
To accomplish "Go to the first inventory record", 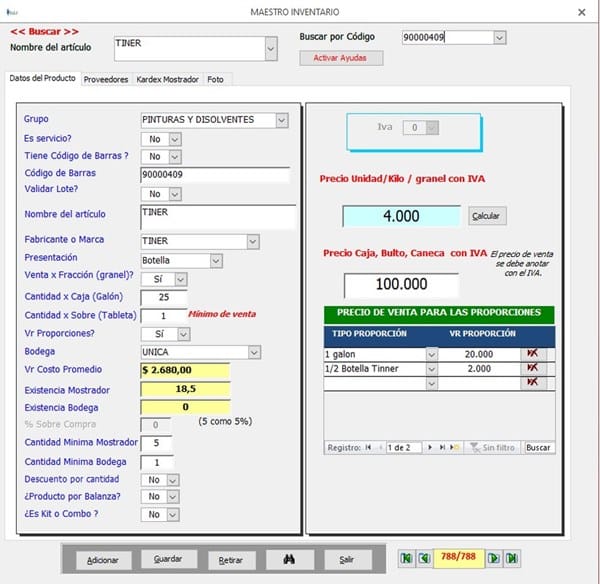I will pyautogui.click(x=407, y=558).
